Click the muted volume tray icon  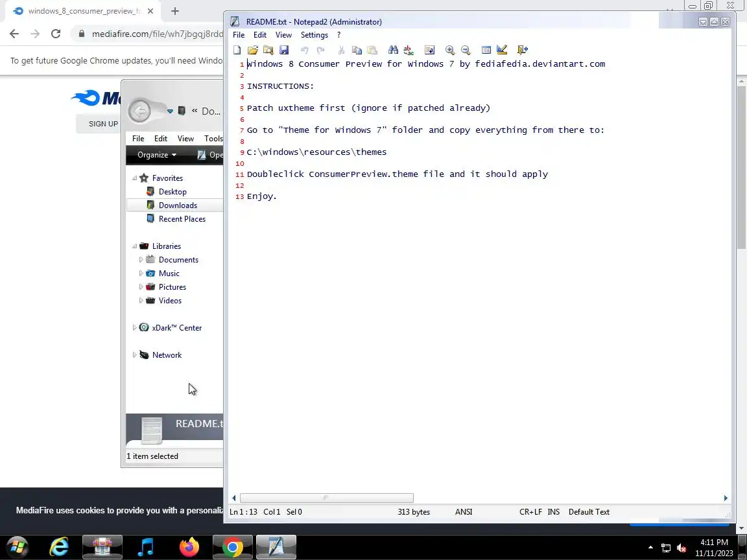[682, 548]
